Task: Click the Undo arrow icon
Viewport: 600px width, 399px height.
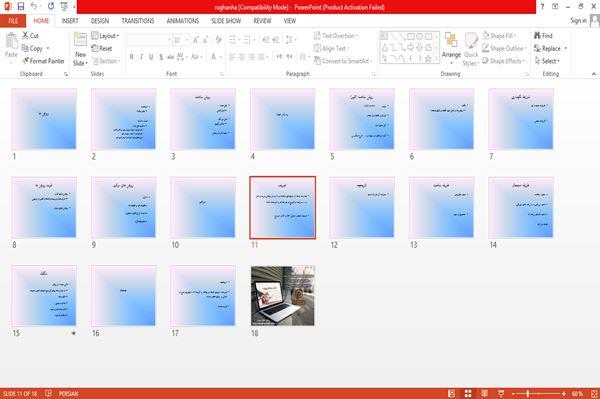Action: [34, 6]
